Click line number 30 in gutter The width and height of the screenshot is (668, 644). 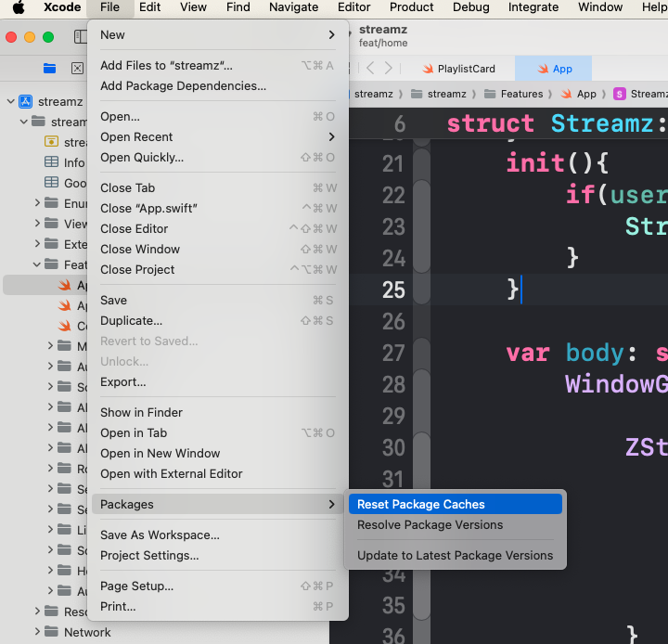tap(393, 447)
